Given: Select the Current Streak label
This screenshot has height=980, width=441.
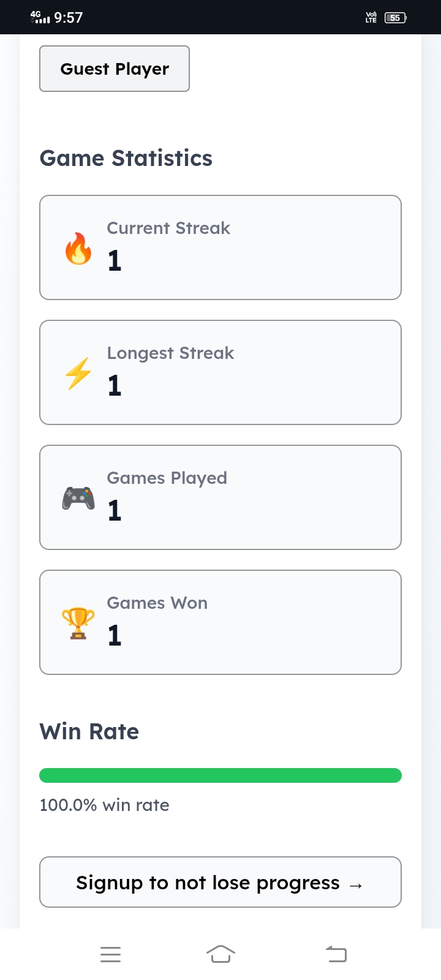Looking at the screenshot, I should coord(168,228).
